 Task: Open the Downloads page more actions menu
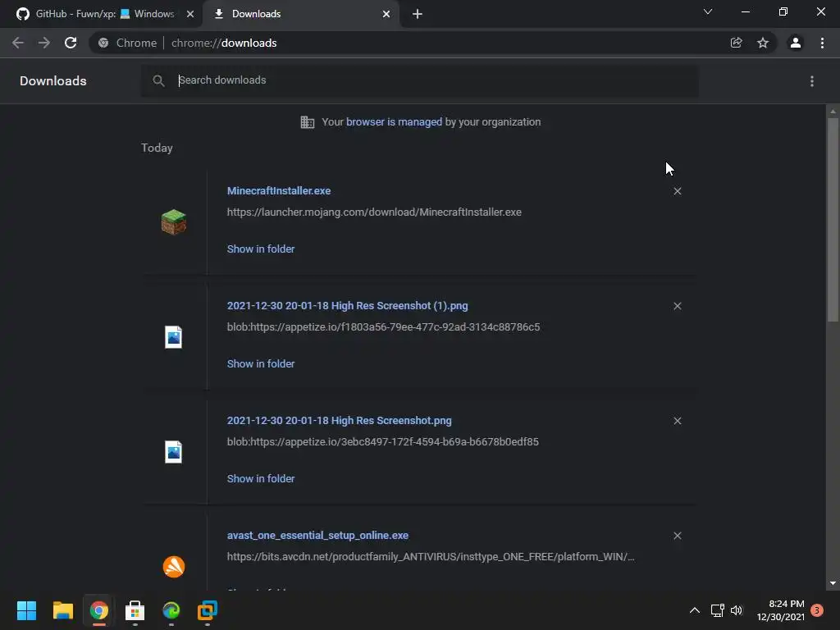coord(812,81)
